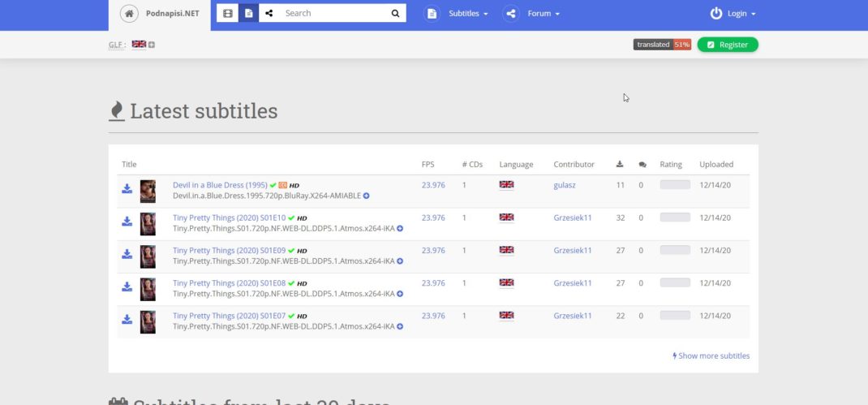Open Show more subtitles link
This screenshot has width=868, height=405.
(711, 355)
